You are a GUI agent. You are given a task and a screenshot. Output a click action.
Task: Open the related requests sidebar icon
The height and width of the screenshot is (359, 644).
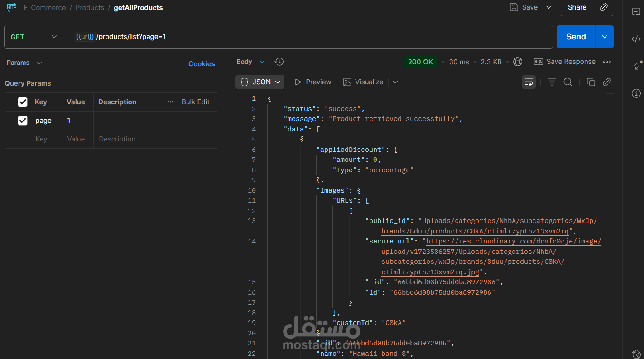pos(637,65)
